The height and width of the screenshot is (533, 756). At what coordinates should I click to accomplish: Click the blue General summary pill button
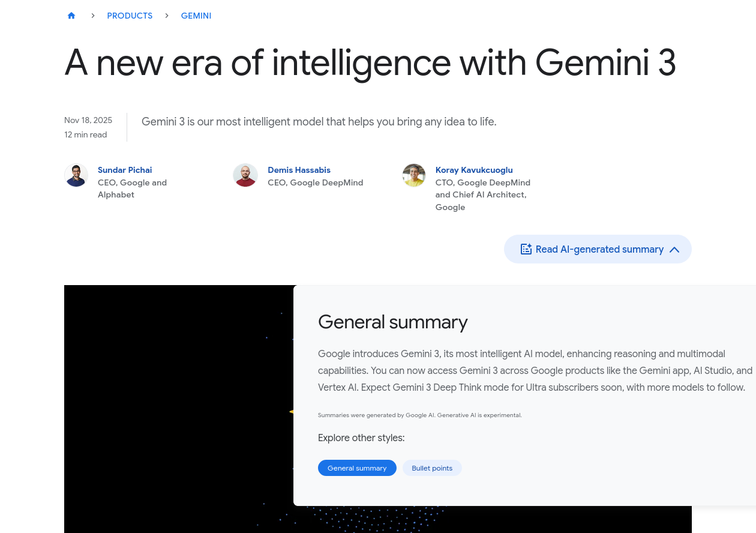(x=357, y=468)
